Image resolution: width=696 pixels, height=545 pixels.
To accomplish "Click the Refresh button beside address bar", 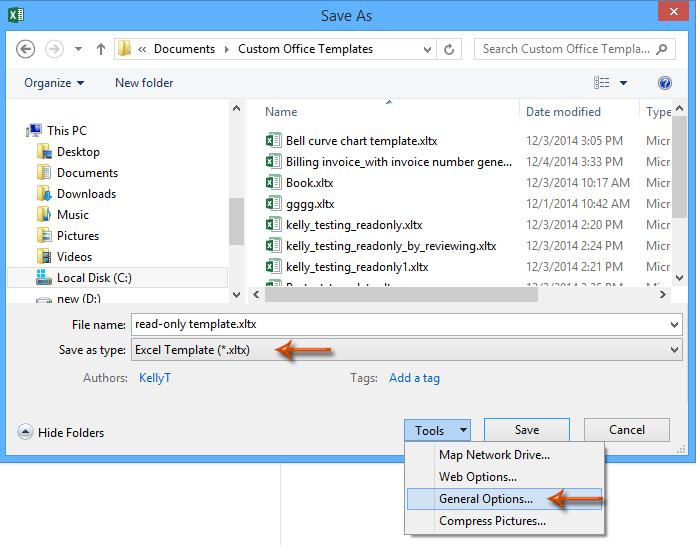I will 451,49.
